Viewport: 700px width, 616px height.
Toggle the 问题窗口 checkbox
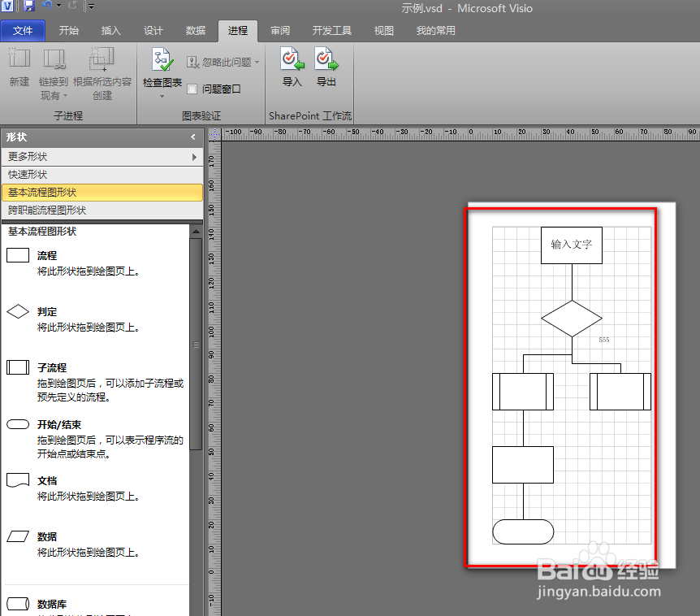[x=192, y=89]
